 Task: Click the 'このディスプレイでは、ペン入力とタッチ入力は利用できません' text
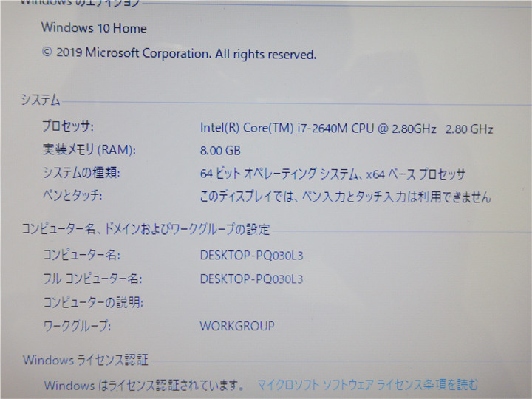pos(345,197)
